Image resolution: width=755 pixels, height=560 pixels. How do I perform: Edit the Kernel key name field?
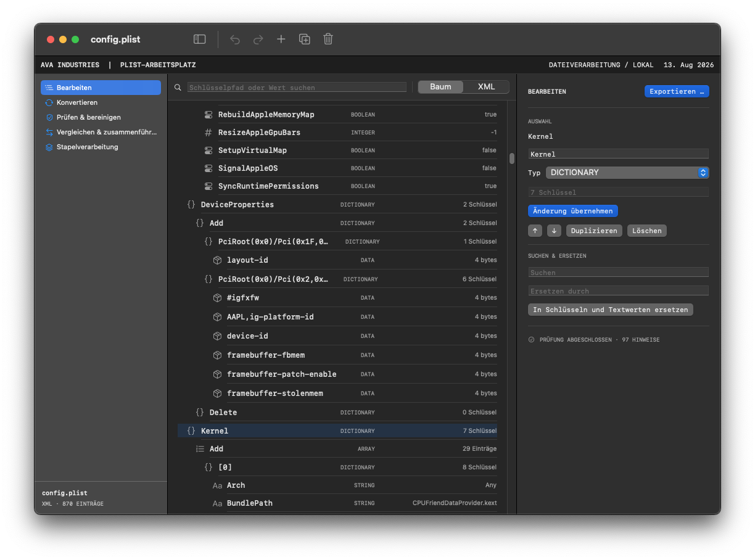pyautogui.click(x=618, y=154)
